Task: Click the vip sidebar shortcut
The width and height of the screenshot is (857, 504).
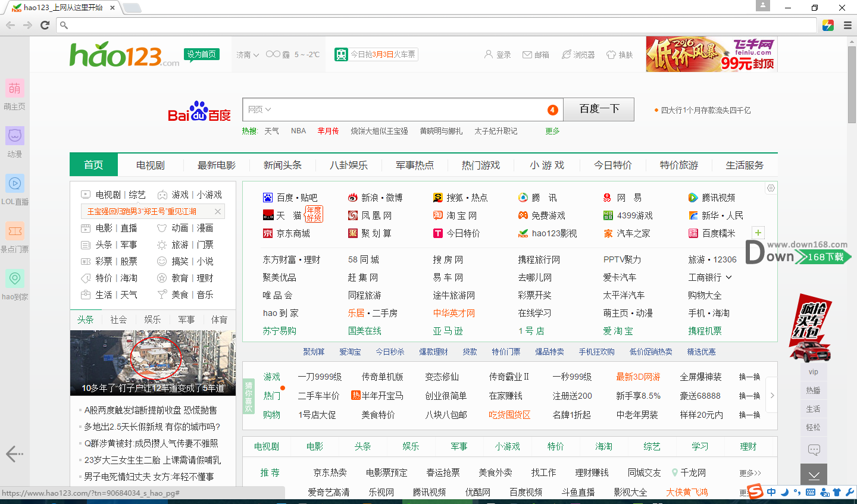Action: [x=814, y=372]
